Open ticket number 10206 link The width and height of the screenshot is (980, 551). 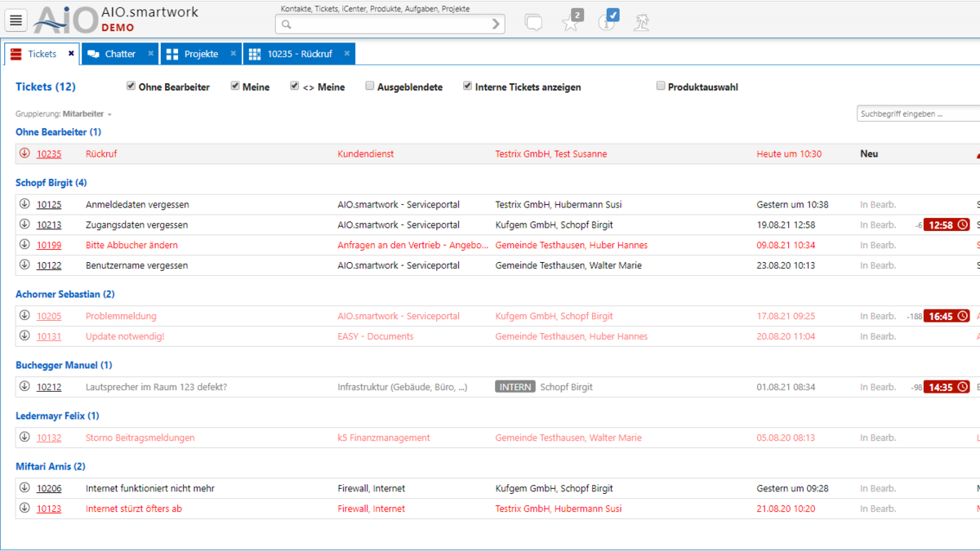49,488
